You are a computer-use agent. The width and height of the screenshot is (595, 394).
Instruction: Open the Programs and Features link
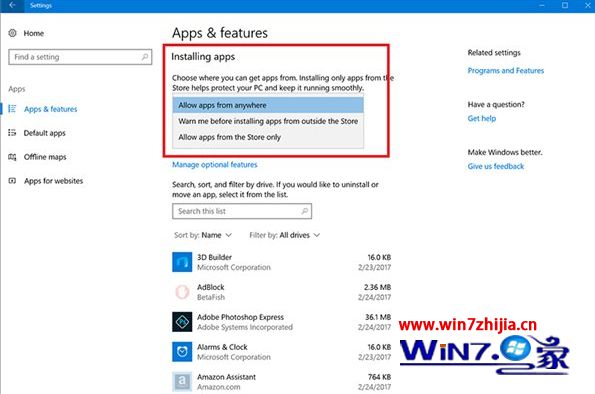505,71
